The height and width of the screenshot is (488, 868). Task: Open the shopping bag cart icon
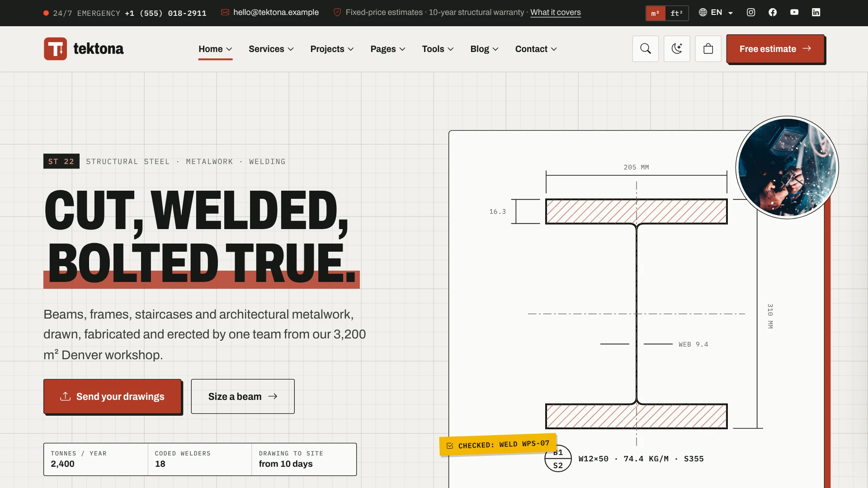point(708,49)
